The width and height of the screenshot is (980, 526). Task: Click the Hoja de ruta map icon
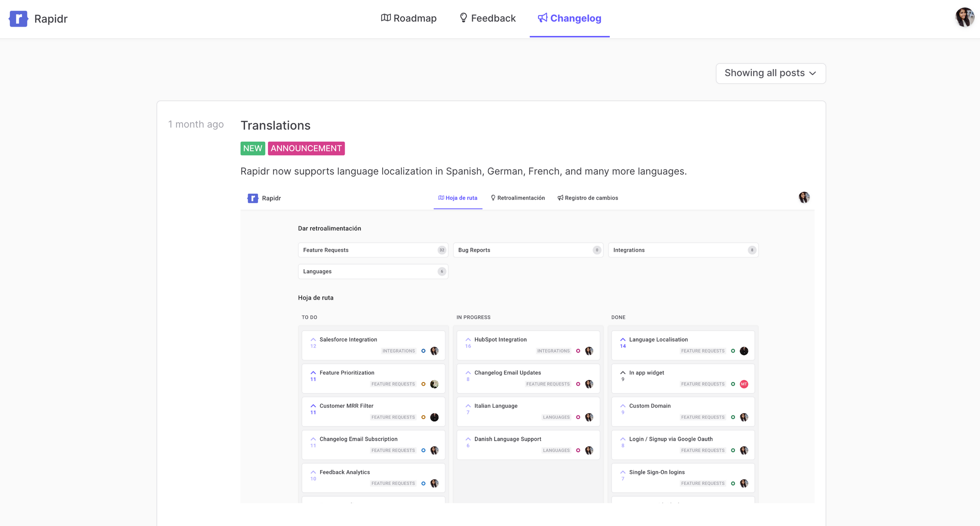tap(441, 198)
